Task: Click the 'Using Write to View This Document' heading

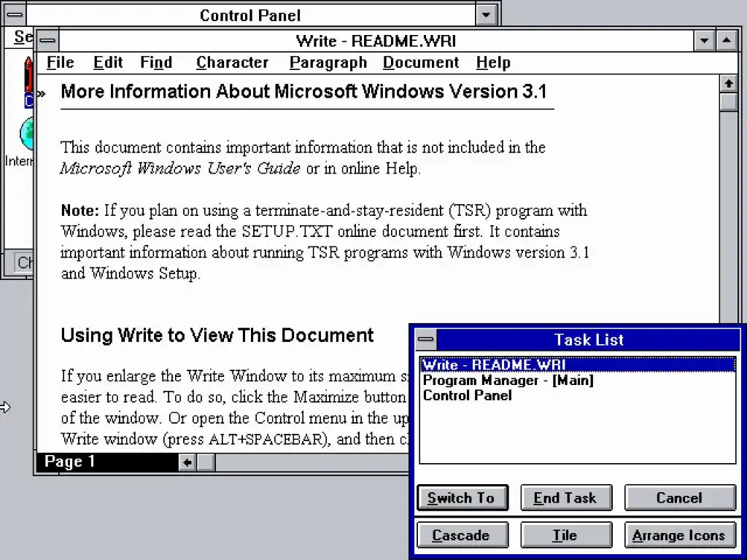Action: [x=217, y=335]
